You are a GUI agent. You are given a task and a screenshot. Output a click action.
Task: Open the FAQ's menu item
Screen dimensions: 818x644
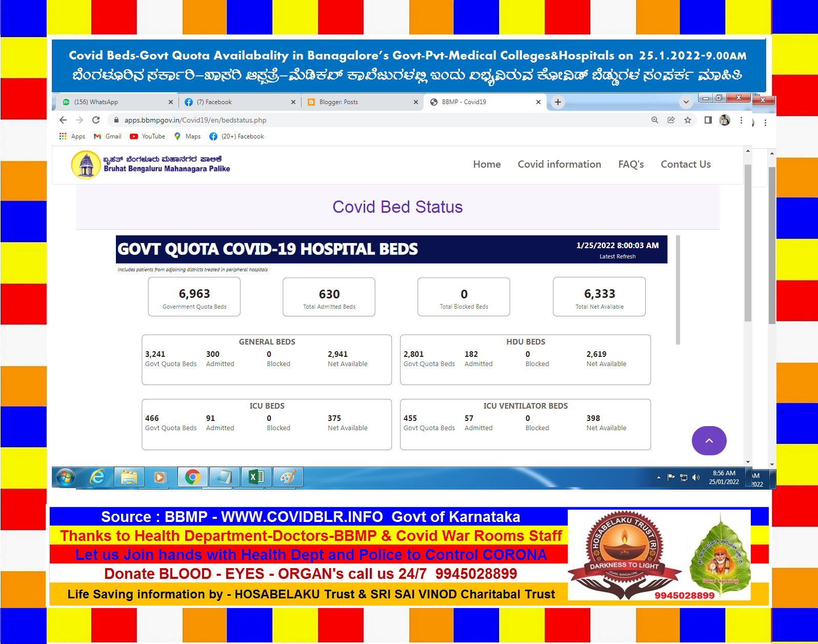tap(631, 164)
